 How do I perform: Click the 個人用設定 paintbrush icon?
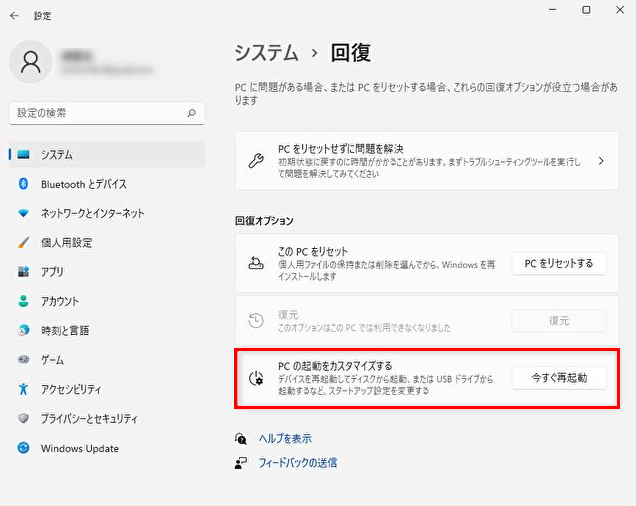(x=24, y=243)
